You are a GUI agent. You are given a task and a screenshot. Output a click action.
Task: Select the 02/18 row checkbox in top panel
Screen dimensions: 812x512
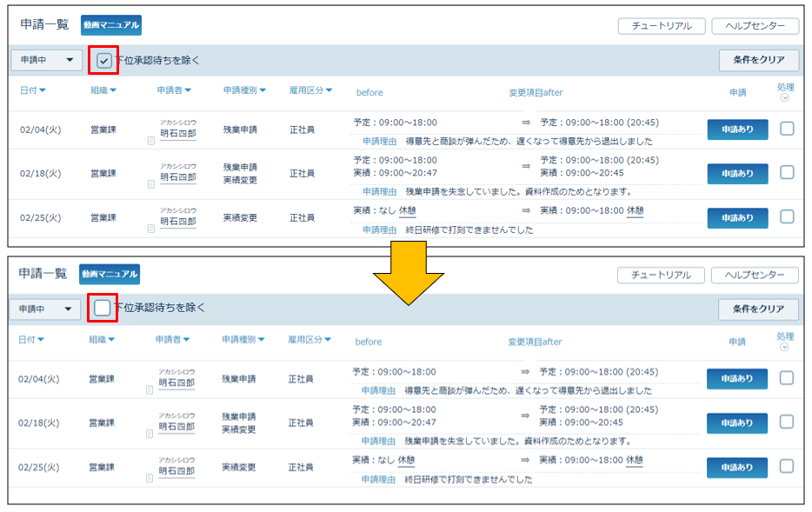[787, 173]
